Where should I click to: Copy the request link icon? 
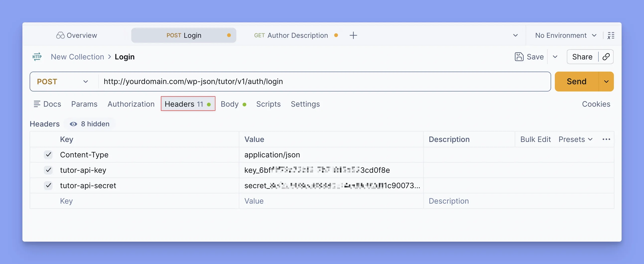tap(606, 57)
